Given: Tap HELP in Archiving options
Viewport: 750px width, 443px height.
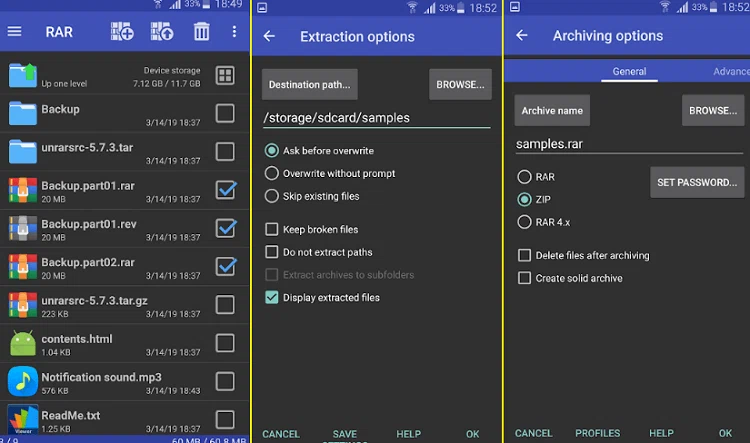Looking at the screenshot, I should click(661, 433).
